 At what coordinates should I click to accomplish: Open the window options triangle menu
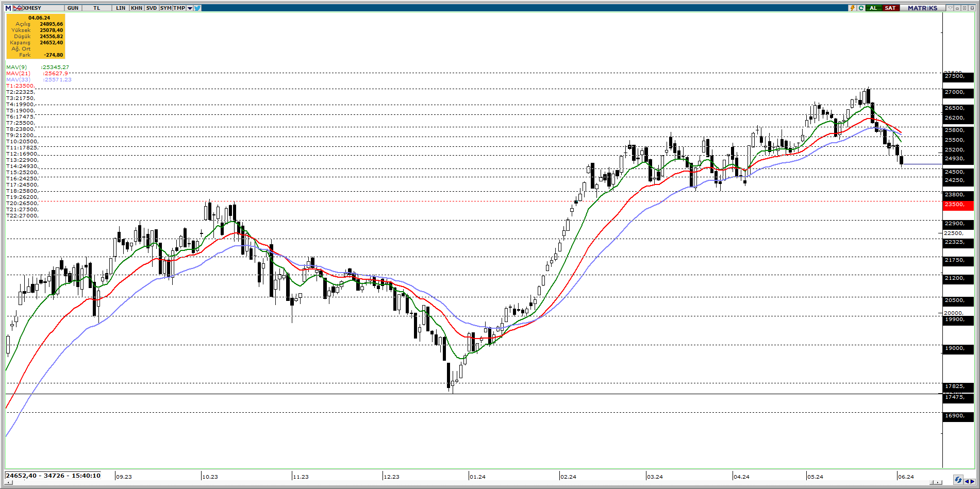click(950, 8)
